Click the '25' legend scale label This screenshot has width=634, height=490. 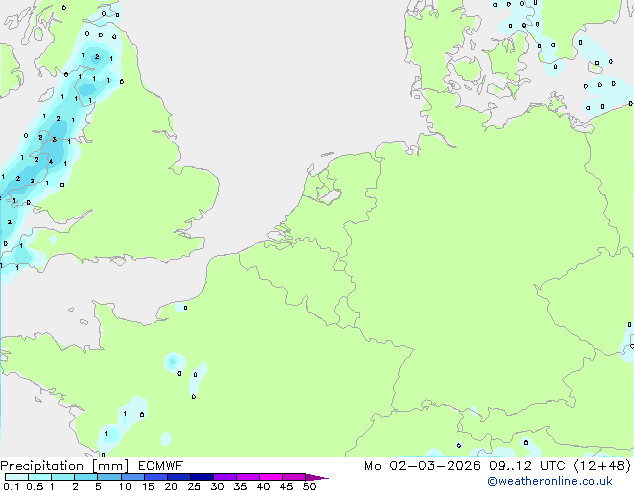click(194, 486)
